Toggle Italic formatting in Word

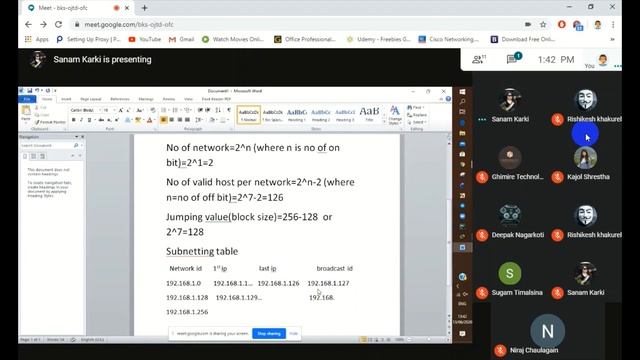81,120
